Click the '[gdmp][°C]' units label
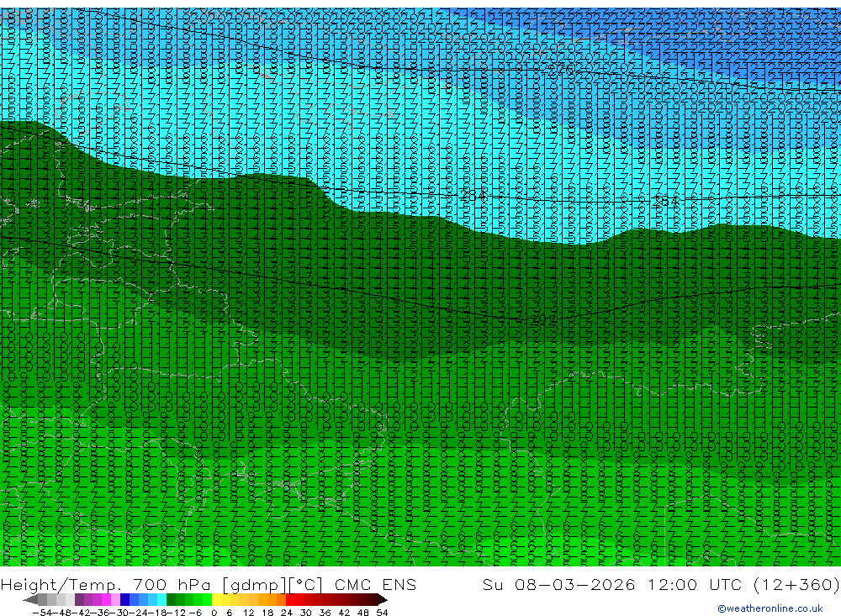The height and width of the screenshot is (616, 841). point(272,585)
